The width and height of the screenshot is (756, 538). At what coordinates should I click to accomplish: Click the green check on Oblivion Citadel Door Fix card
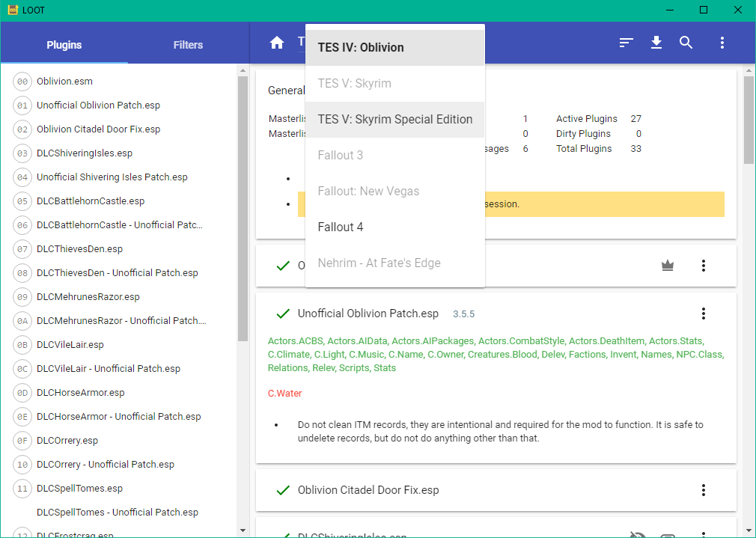pyautogui.click(x=283, y=490)
